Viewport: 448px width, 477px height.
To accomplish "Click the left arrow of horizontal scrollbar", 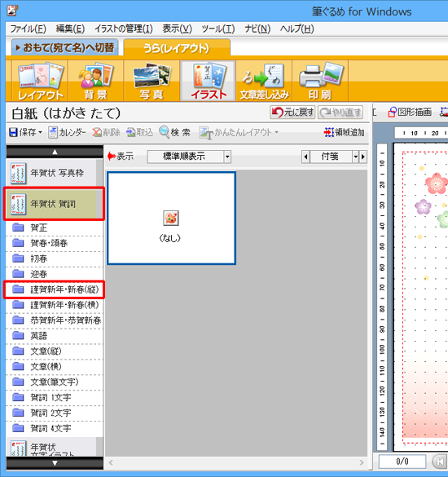I will [111, 462].
